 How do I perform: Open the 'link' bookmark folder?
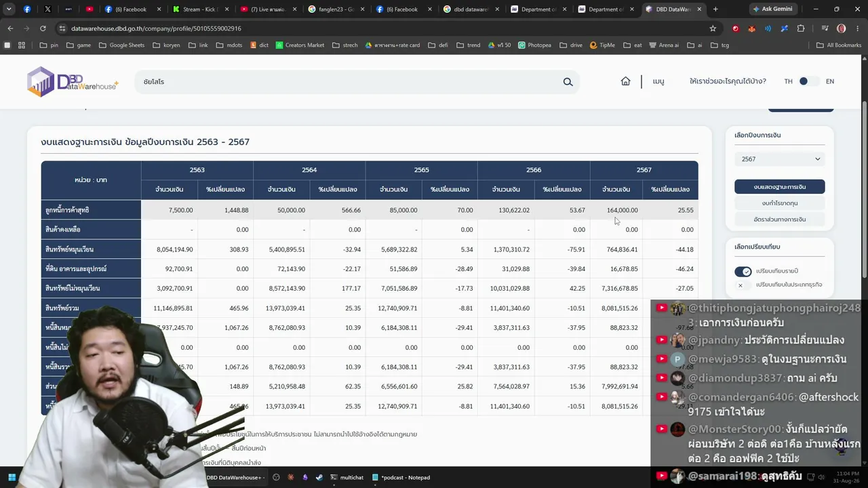point(198,45)
